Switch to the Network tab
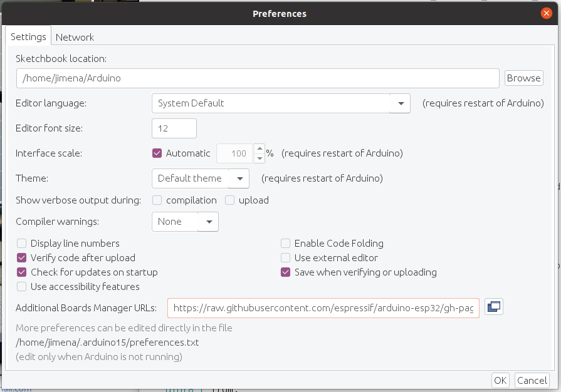The image size is (561, 392). click(x=75, y=37)
